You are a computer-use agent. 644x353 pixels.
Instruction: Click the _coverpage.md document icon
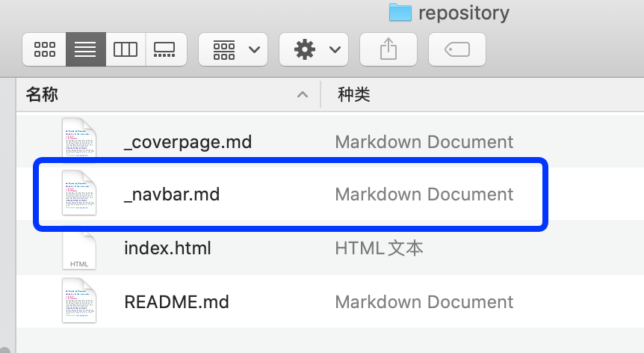click(x=79, y=138)
